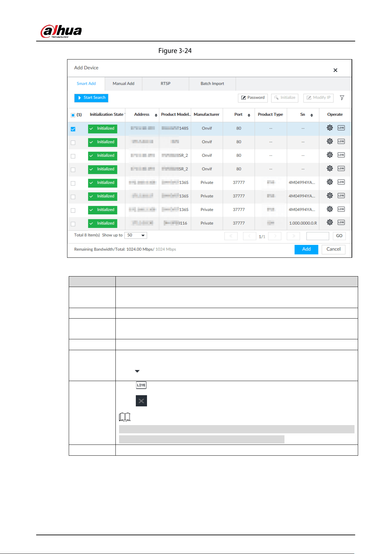Click the 148S product model cell

click(x=175, y=128)
